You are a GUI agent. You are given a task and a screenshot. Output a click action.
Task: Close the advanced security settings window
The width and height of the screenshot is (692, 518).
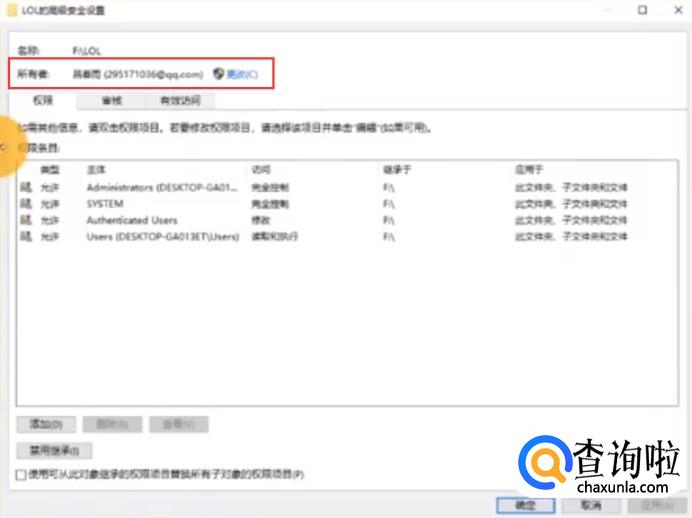point(679,10)
